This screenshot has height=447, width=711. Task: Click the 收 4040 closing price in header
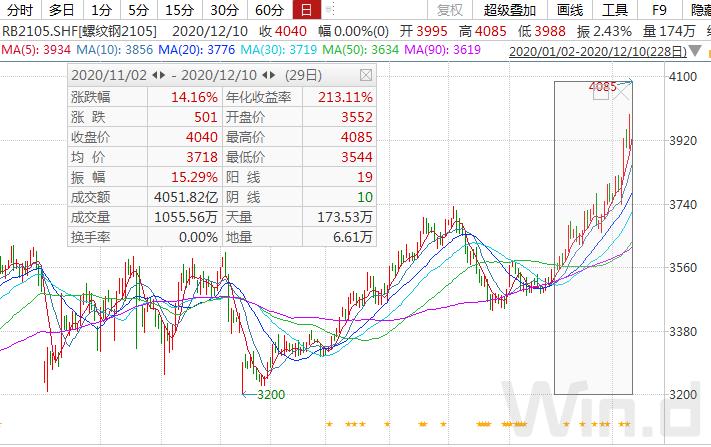(x=283, y=31)
